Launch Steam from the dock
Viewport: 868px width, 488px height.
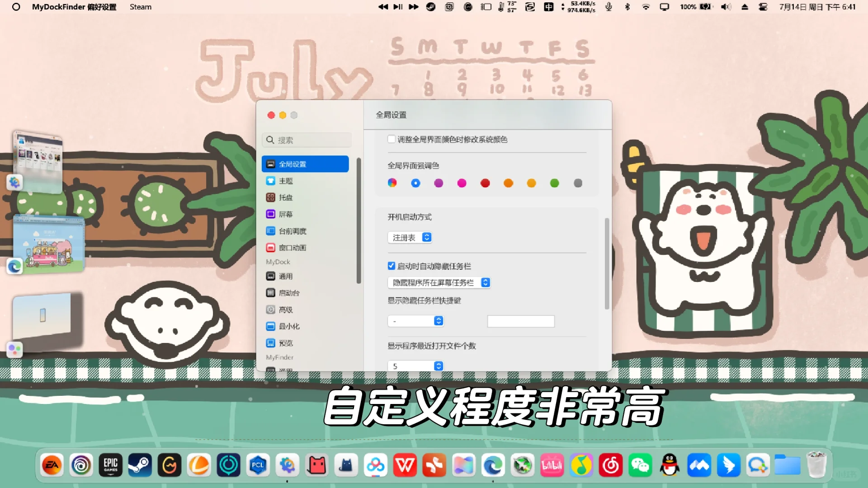tap(140, 465)
